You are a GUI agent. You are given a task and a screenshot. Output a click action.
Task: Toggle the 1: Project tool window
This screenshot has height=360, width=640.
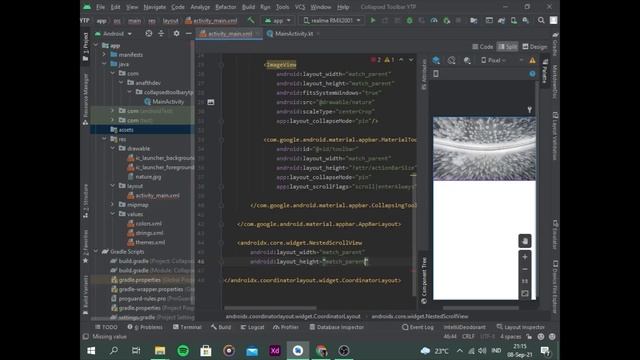(86, 46)
